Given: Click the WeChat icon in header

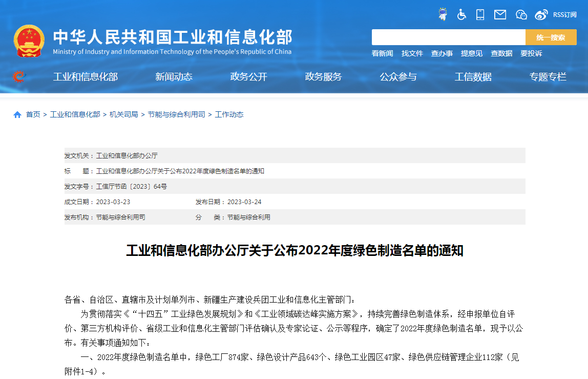Looking at the screenshot, I should coord(521,14).
